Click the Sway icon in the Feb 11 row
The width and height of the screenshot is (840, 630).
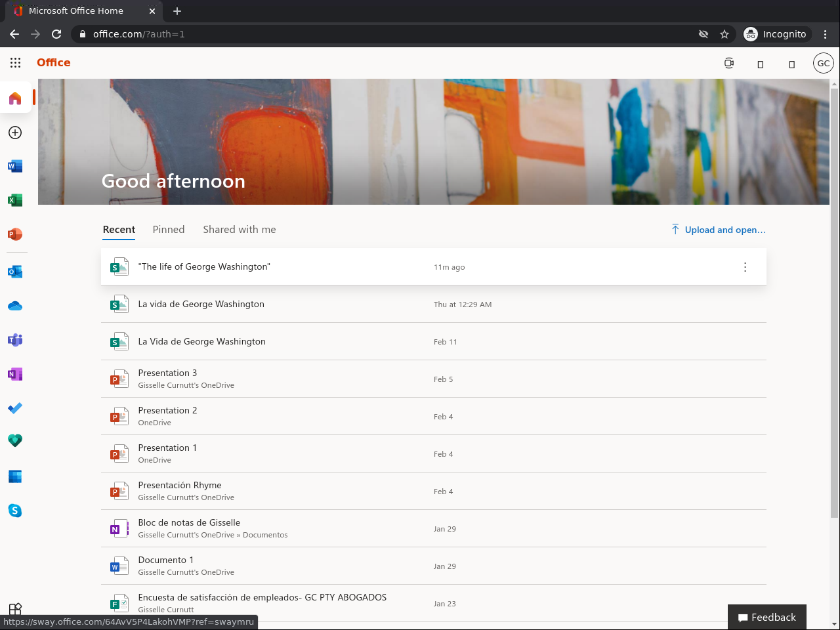119,341
